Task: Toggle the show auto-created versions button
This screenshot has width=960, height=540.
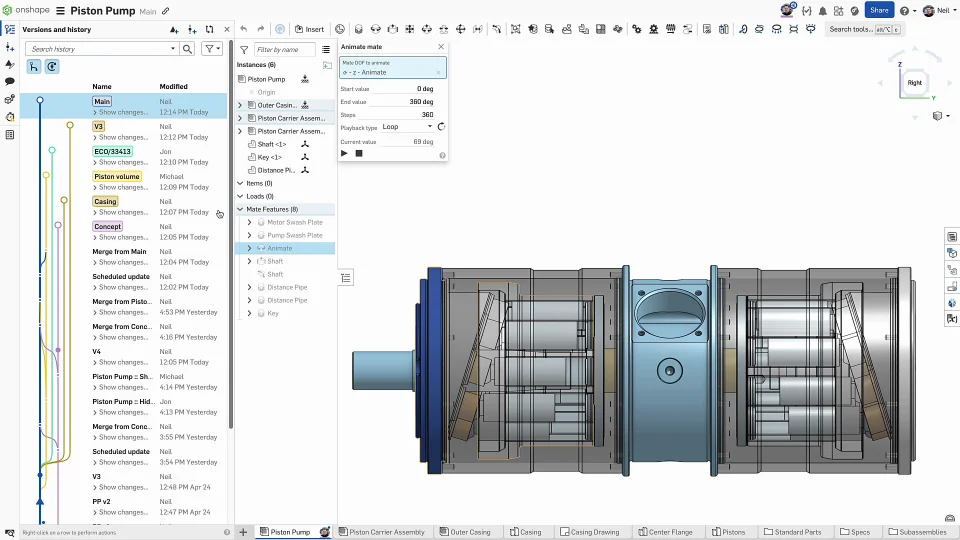Action: click(x=52, y=67)
